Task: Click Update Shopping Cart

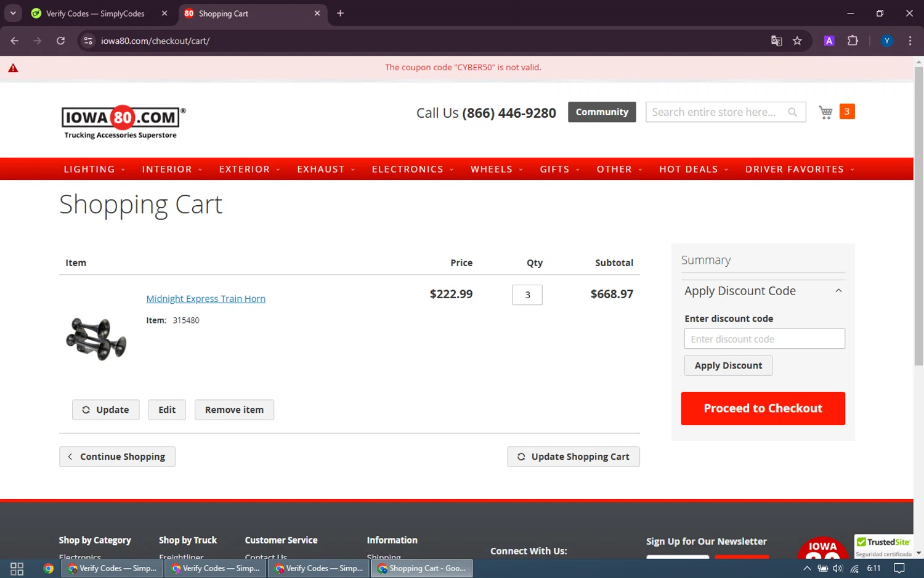Action: click(x=573, y=457)
